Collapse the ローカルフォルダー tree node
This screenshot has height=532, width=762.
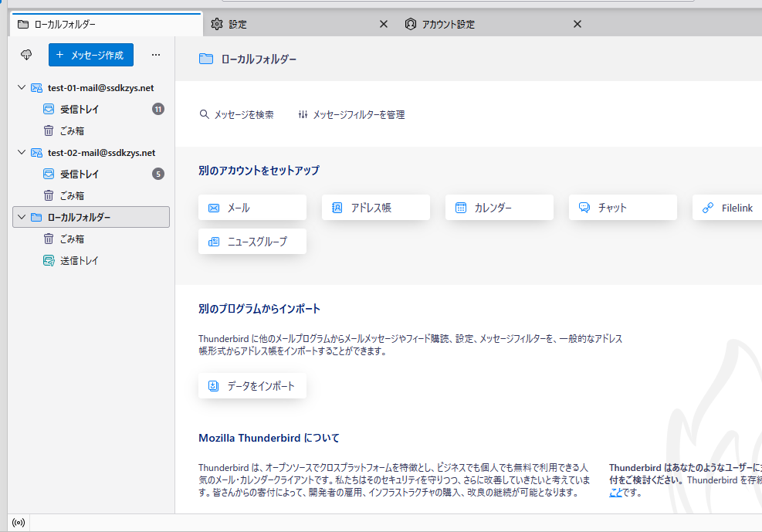pyautogui.click(x=22, y=218)
